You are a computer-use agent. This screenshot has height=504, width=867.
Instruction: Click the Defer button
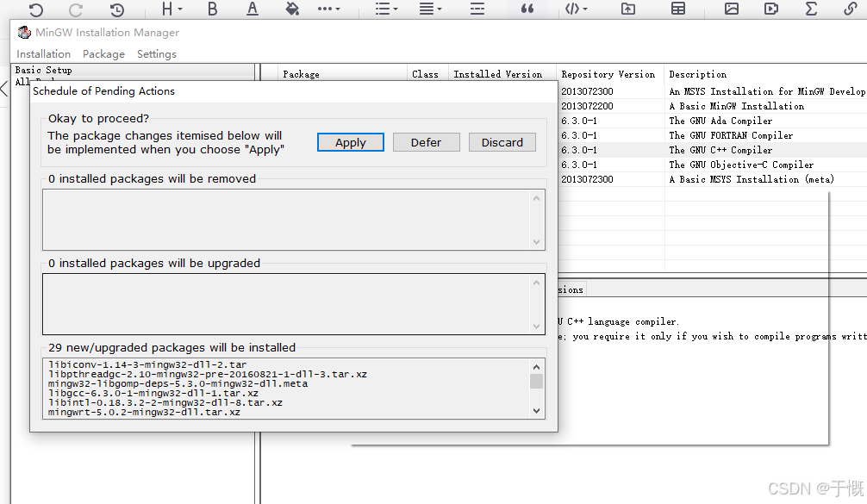click(x=426, y=142)
